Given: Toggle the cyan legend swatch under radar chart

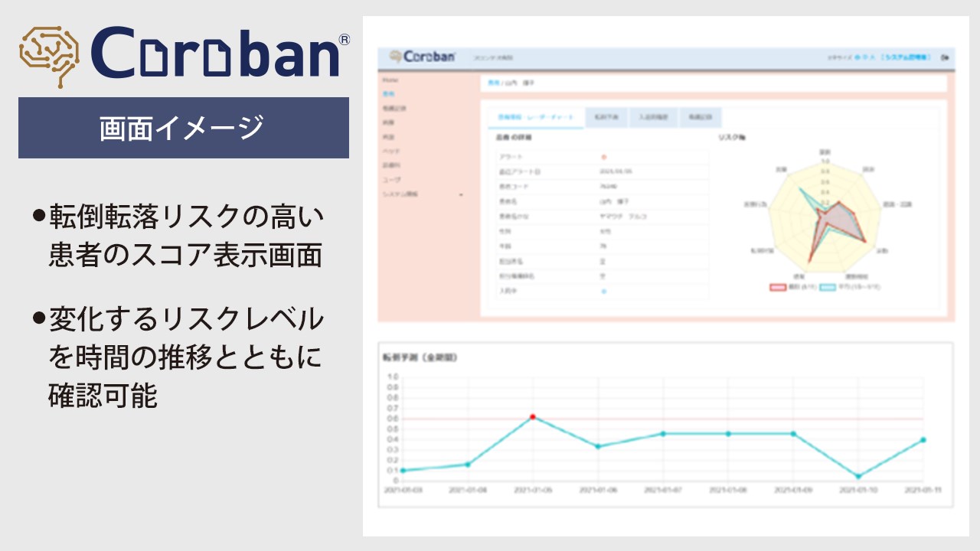Looking at the screenshot, I should tap(827, 287).
